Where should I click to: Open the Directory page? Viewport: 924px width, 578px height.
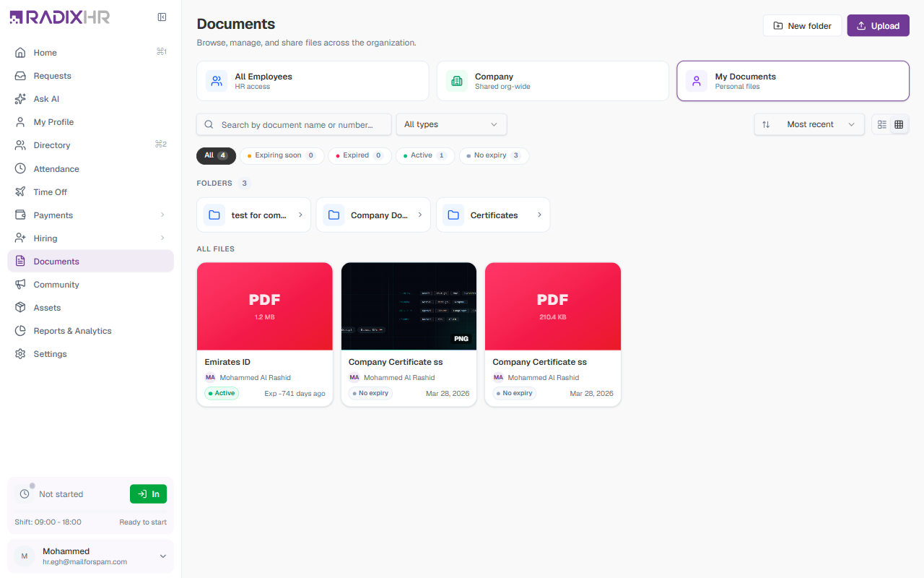[90, 144]
